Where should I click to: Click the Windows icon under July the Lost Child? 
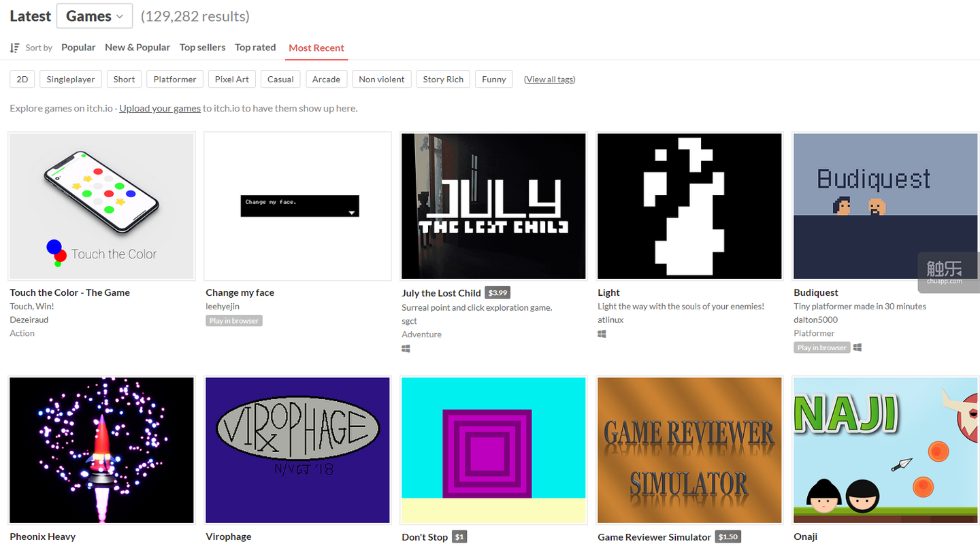tap(406, 348)
